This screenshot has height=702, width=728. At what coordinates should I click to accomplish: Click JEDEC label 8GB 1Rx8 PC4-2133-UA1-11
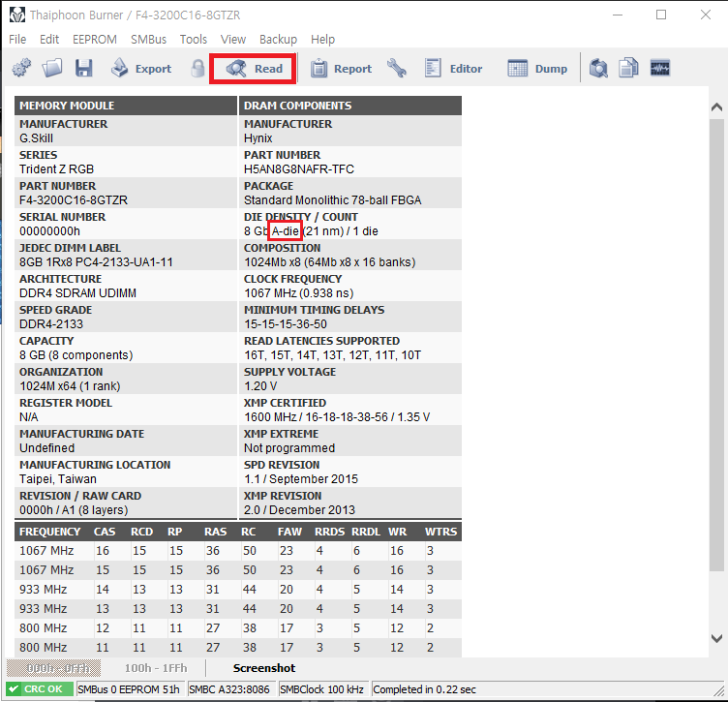point(96,262)
